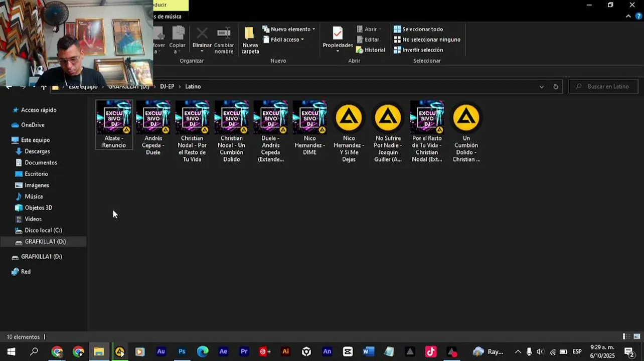This screenshot has height=361, width=644.
Task: Launch After Effects from taskbar
Action: click(x=223, y=352)
